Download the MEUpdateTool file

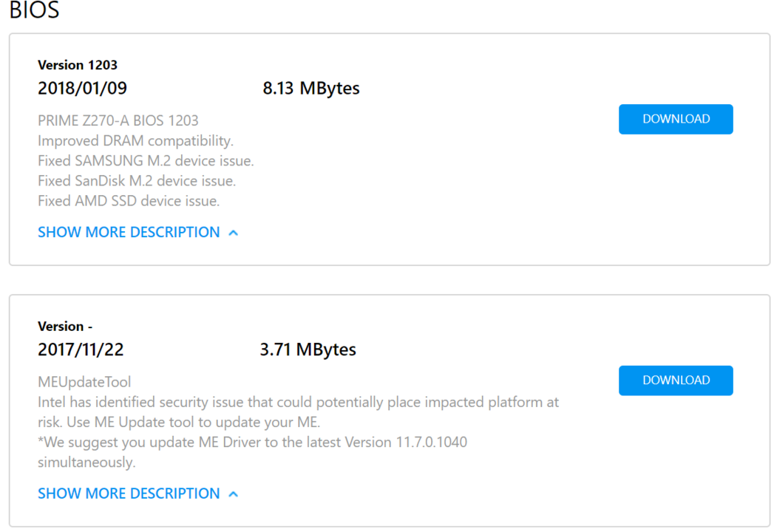(x=676, y=381)
